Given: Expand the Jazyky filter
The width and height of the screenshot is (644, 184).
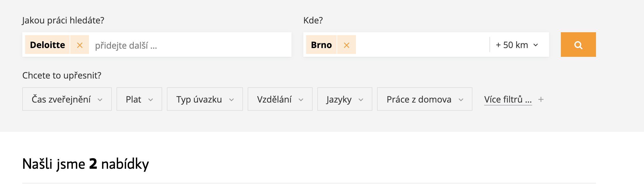Looking at the screenshot, I should coord(345,99).
